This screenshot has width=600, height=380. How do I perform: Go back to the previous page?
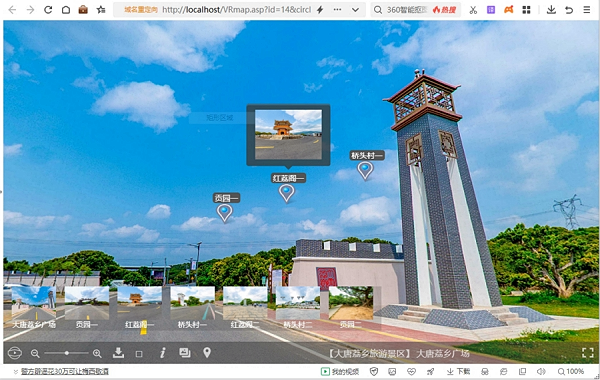coord(12,10)
